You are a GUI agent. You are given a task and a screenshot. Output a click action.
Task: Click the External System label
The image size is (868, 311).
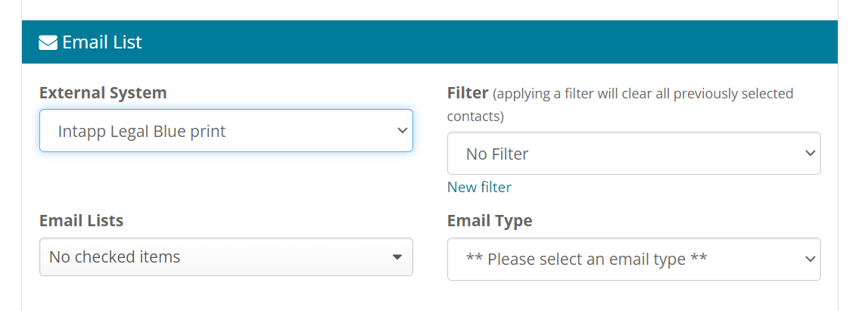103,92
